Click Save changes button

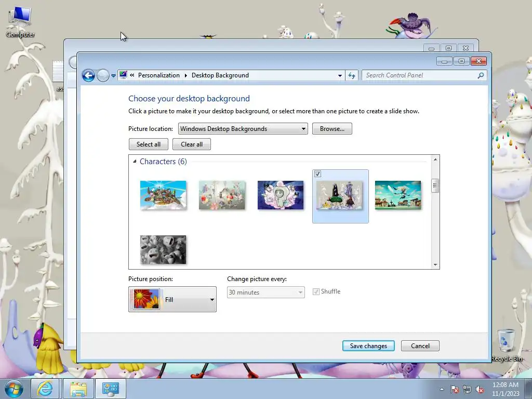click(x=368, y=345)
